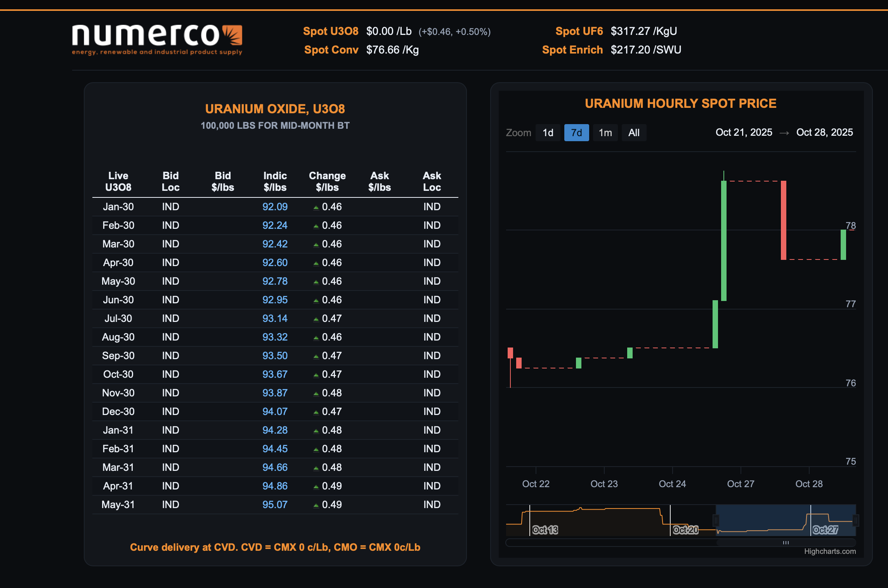The width and height of the screenshot is (888, 588).
Task: Choose the All zoom range
Action: 634,133
